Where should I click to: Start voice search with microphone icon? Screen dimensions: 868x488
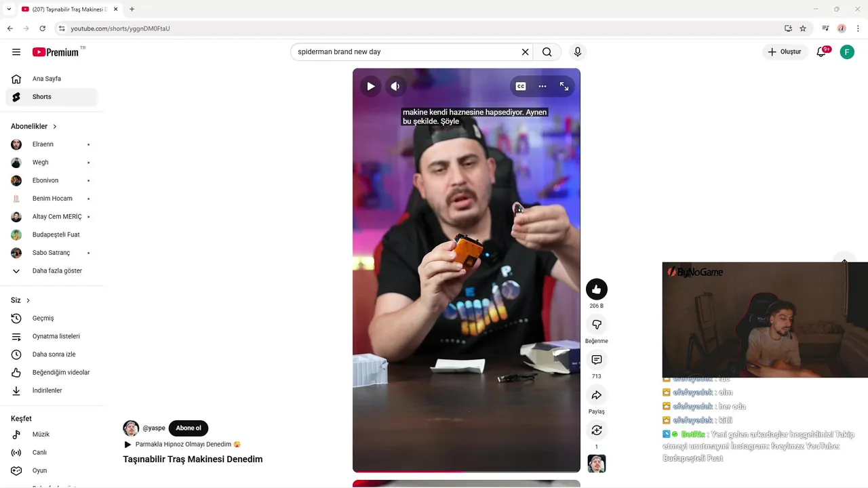[578, 52]
